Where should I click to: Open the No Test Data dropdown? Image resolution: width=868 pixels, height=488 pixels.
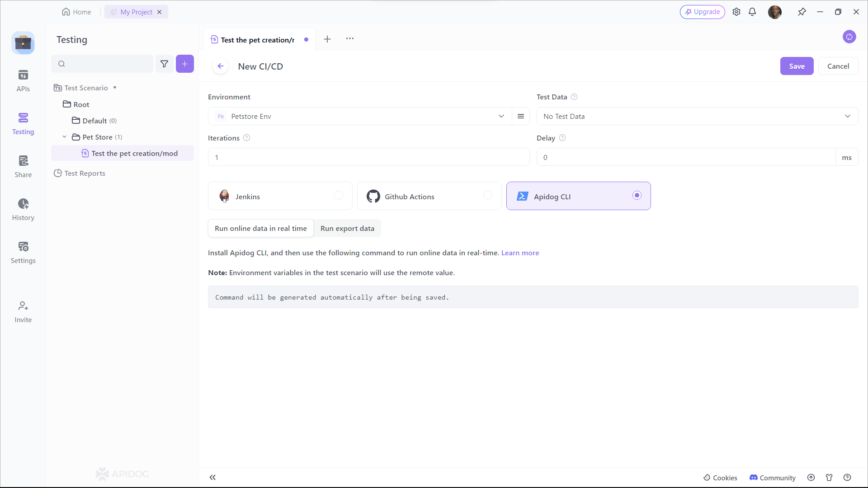click(697, 116)
